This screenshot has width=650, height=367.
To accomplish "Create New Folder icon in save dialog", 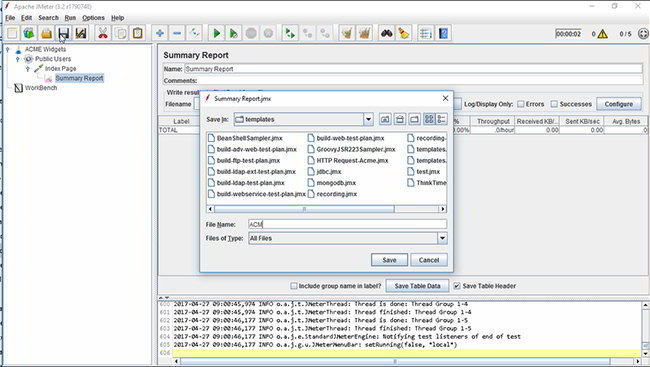I will click(x=414, y=119).
